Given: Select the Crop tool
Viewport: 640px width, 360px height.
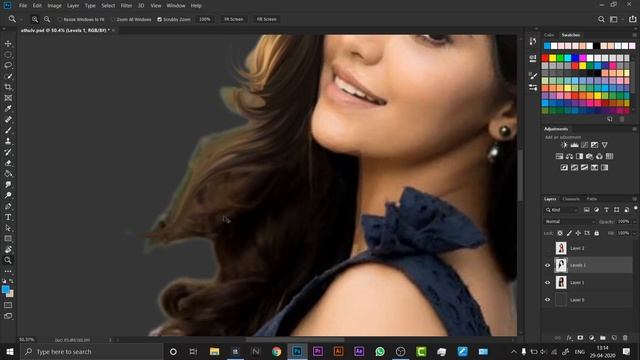Looking at the screenshot, I should (8, 87).
